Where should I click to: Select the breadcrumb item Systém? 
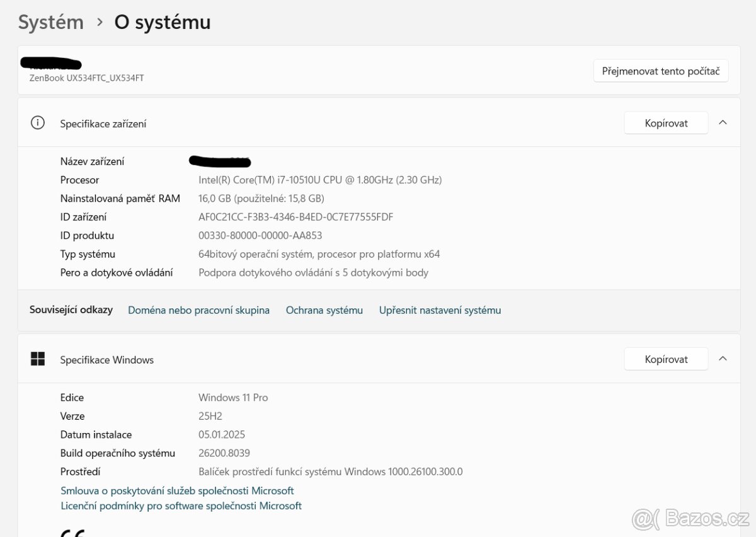point(50,21)
